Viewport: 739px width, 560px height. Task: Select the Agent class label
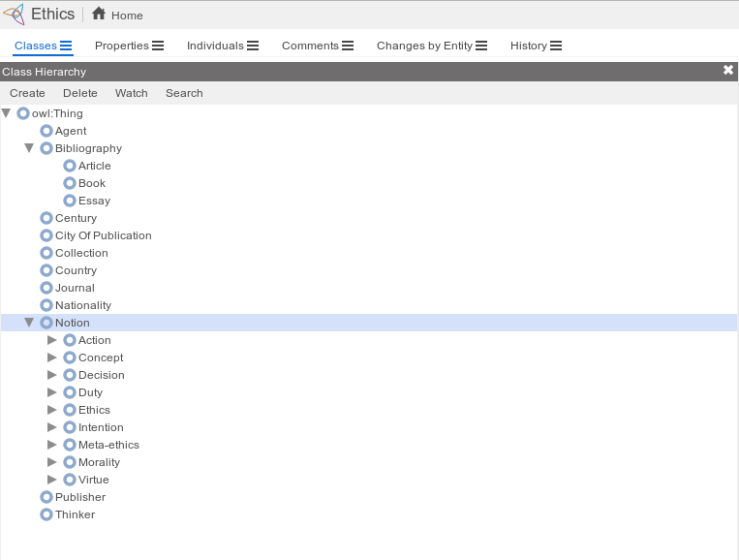click(x=71, y=131)
